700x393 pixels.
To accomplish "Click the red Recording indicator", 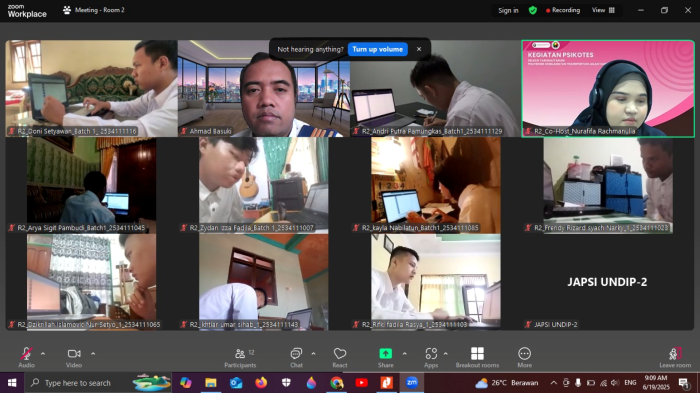I will (563, 10).
